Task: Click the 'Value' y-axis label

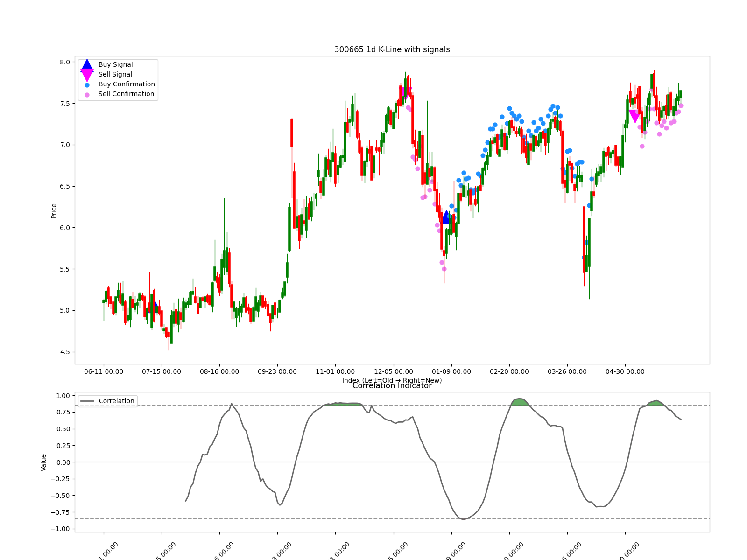Action: tap(44, 462)
